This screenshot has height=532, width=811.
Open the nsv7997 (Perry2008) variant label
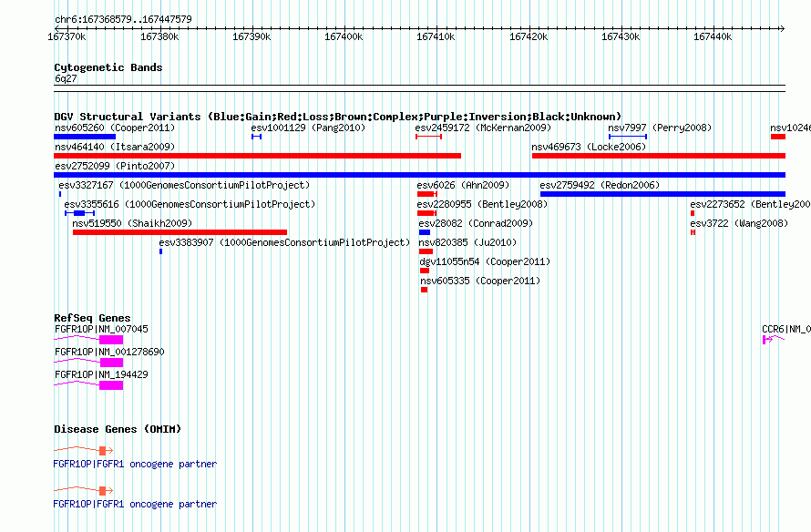[x=660, y=128]
